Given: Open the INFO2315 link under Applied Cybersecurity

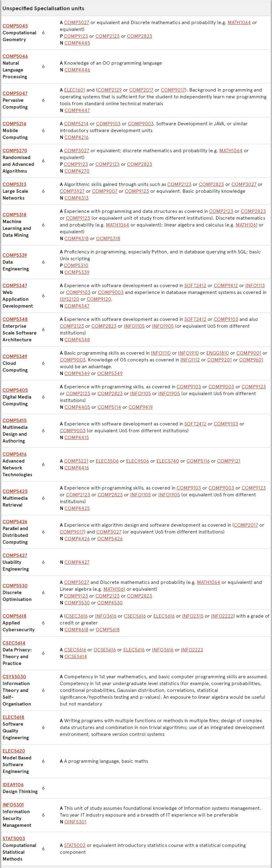Looking at the screenshot, I should coord(193,616).
